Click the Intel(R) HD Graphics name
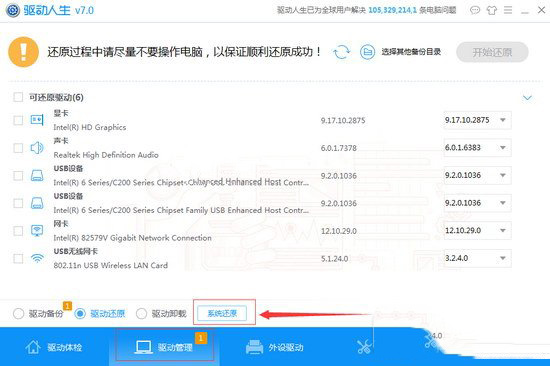550x366 pixels. 90,127
